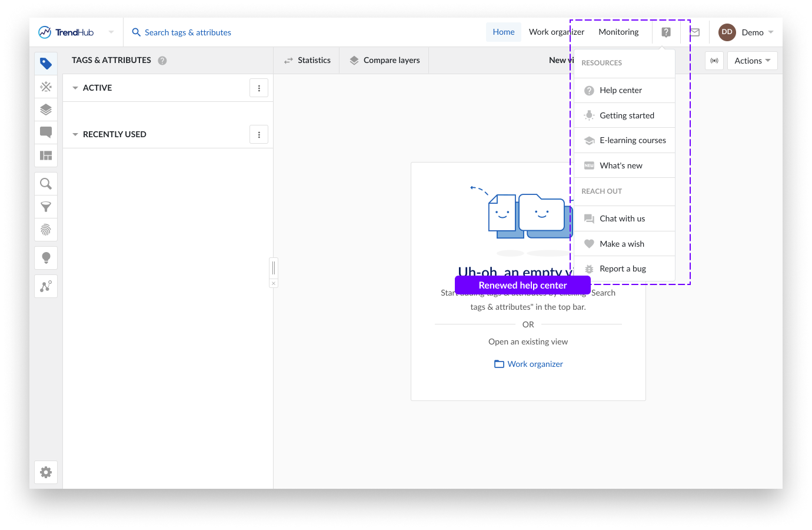Image resolution: width=812 pixels, height=530 pixels.
Task: Collapse the ACTIVE section
Action: [x=75, y=88]
